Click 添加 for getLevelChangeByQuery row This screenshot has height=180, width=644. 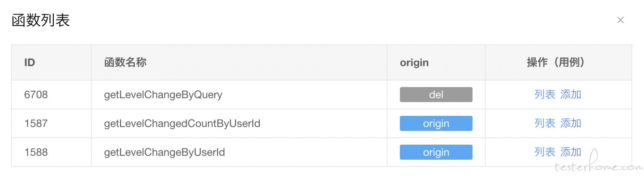[x=571, y=94]
